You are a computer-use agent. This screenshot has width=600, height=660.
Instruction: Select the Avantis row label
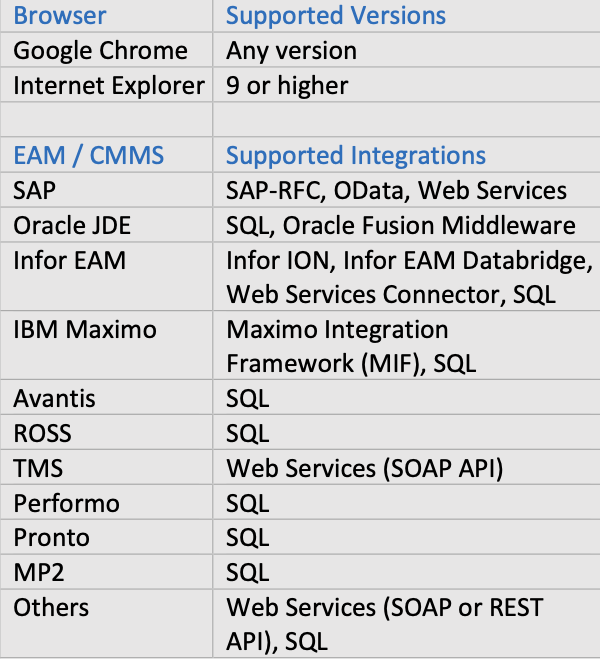(55, 399)
